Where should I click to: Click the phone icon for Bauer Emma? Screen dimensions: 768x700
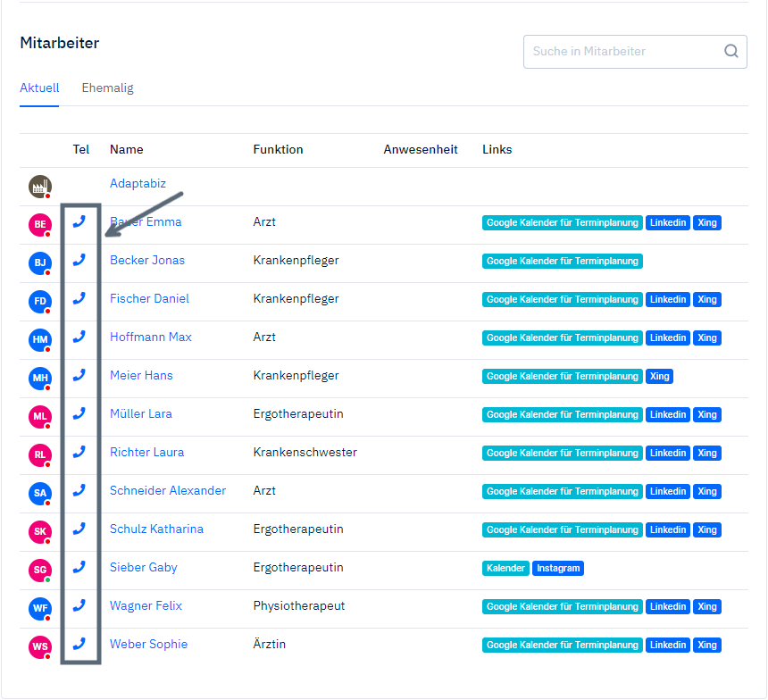pyautogui.click(x=79, y=222)
